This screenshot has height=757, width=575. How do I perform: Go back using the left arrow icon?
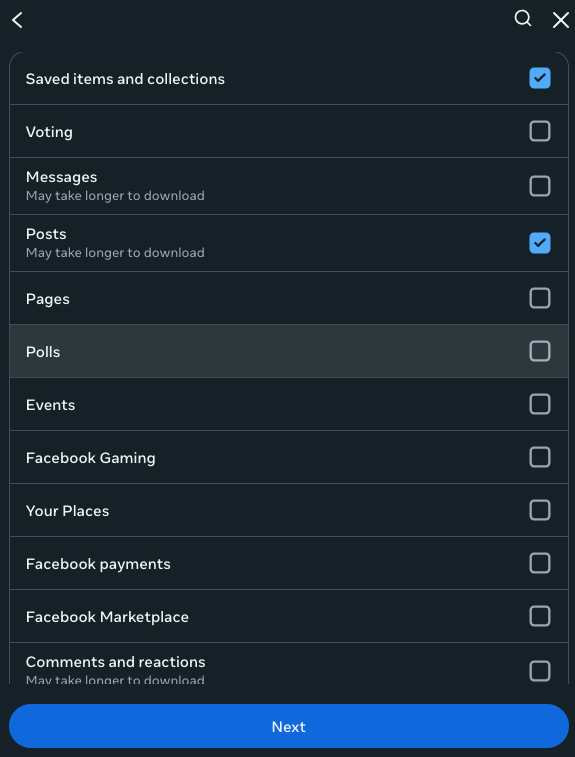17,20
